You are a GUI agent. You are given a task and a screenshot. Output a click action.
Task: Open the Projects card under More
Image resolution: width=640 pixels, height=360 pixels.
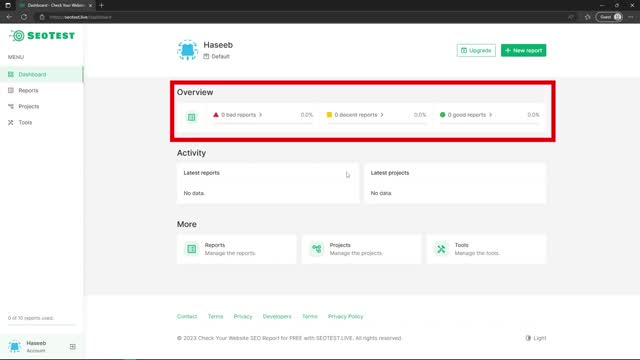pyautogui.click(x=362, y=249)
